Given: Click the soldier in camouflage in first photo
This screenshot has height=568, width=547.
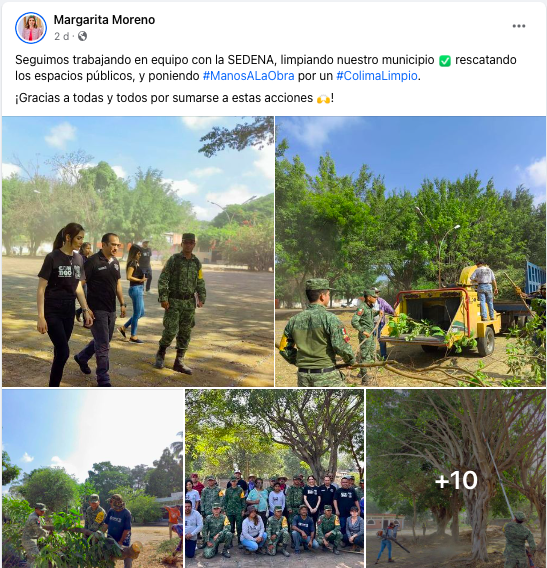Looking at the screenshot, I should tap(180, 304).
